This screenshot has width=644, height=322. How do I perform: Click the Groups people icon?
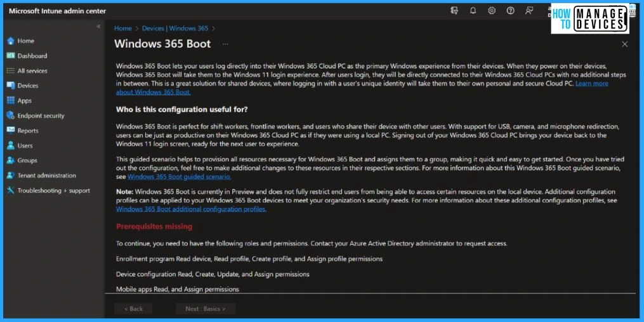(11, 160)
